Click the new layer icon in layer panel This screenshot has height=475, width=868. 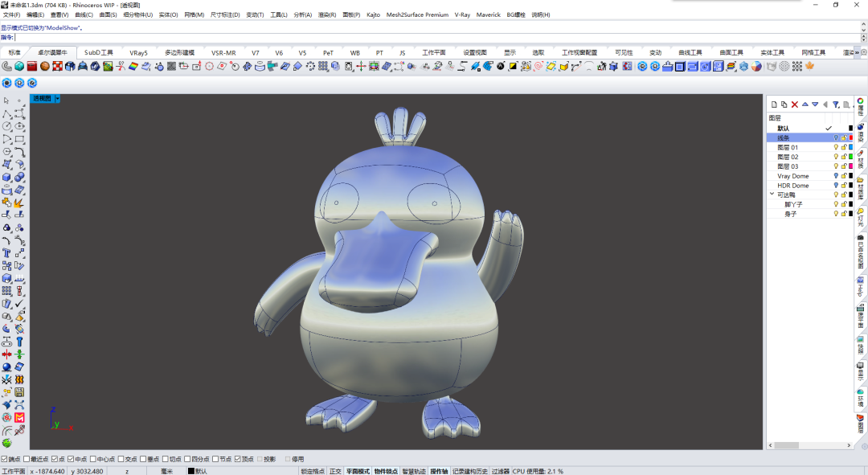click(774, 104)
